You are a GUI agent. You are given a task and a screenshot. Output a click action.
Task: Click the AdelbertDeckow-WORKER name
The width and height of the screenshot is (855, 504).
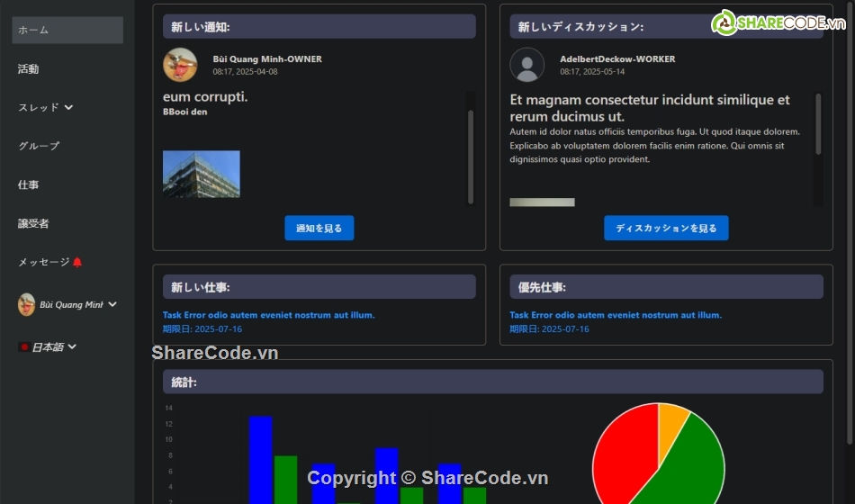[617, 58]
